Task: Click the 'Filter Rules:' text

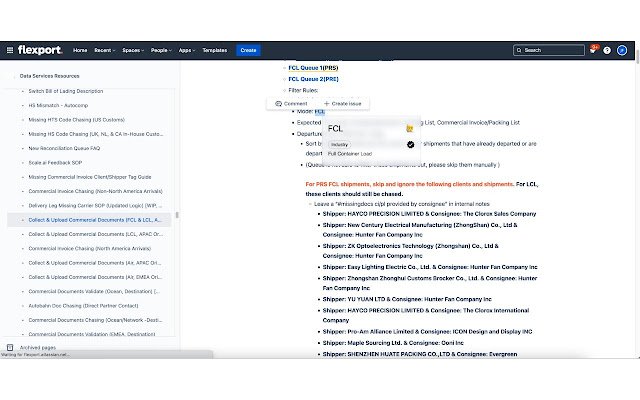Action: (303, 90)
